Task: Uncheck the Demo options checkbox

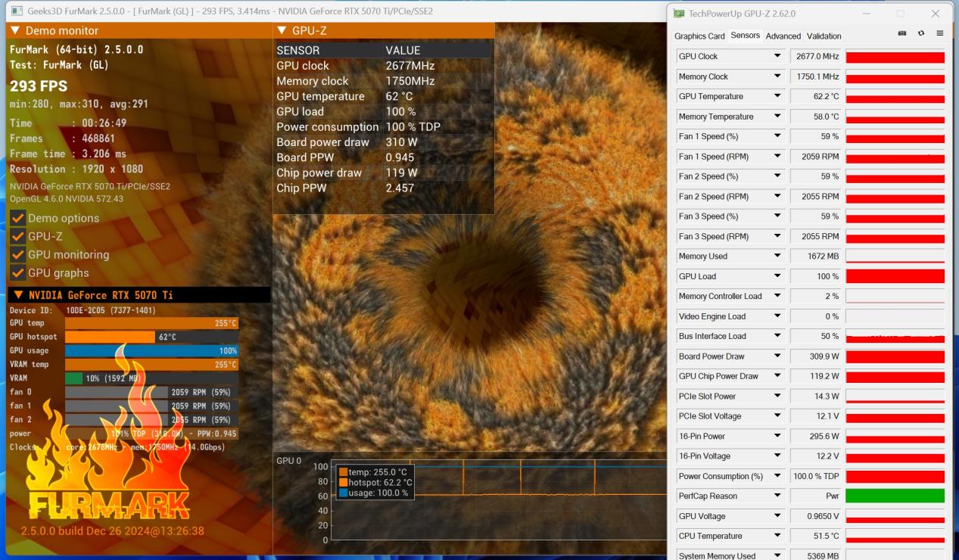Action: tap(18, 218)
